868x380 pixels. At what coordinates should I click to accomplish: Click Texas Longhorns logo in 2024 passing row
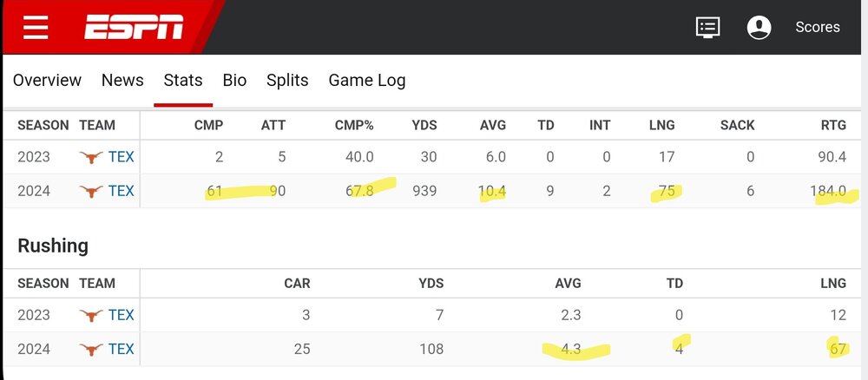90,191
